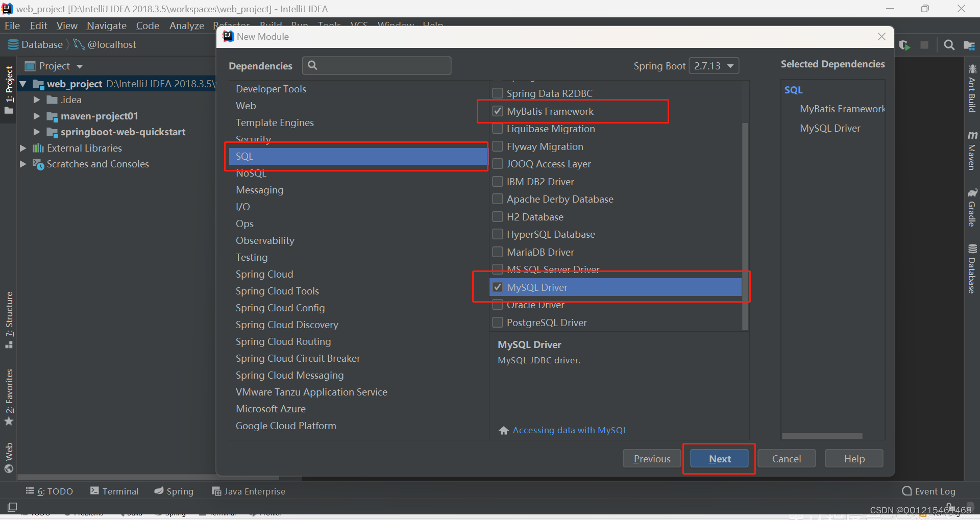Viewport: 980px width, 520px height.
Task: Select the Developer Tools category
Action: [x=359, y=89]
